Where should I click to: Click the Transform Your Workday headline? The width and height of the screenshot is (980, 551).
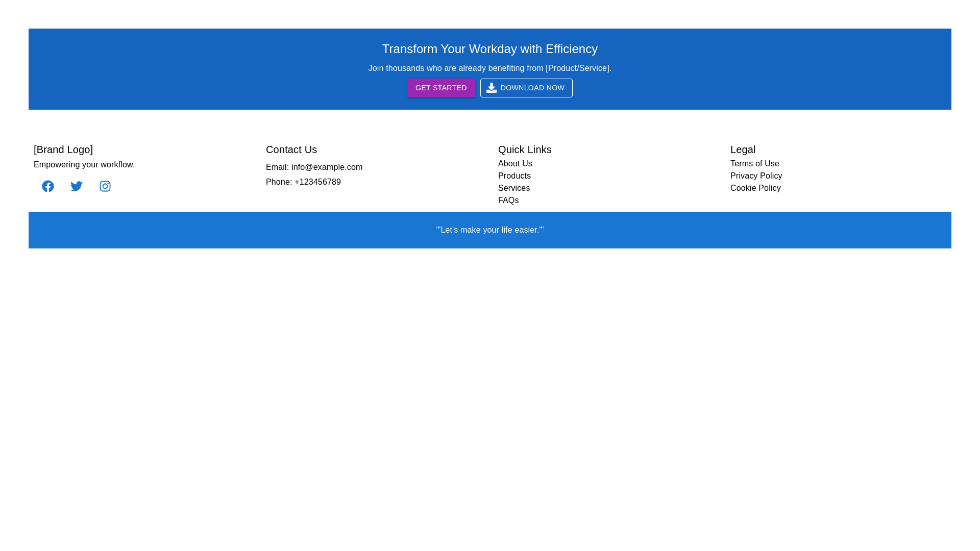[489, 49]
